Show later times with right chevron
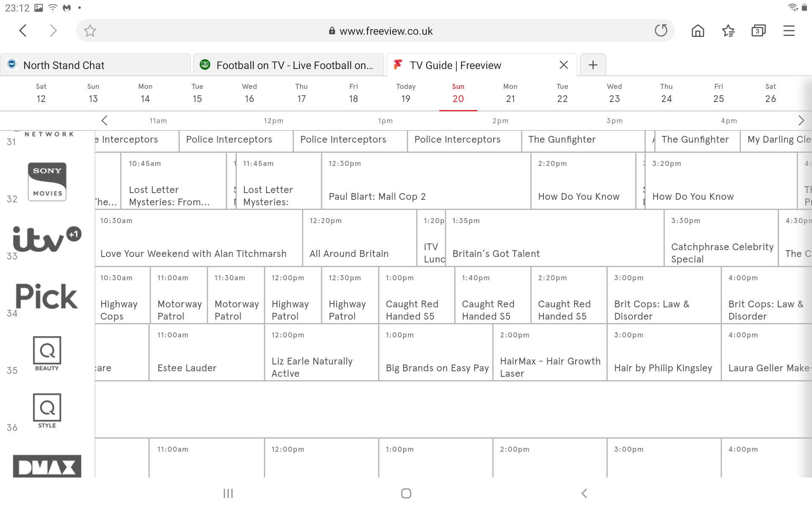 (801, 121)
